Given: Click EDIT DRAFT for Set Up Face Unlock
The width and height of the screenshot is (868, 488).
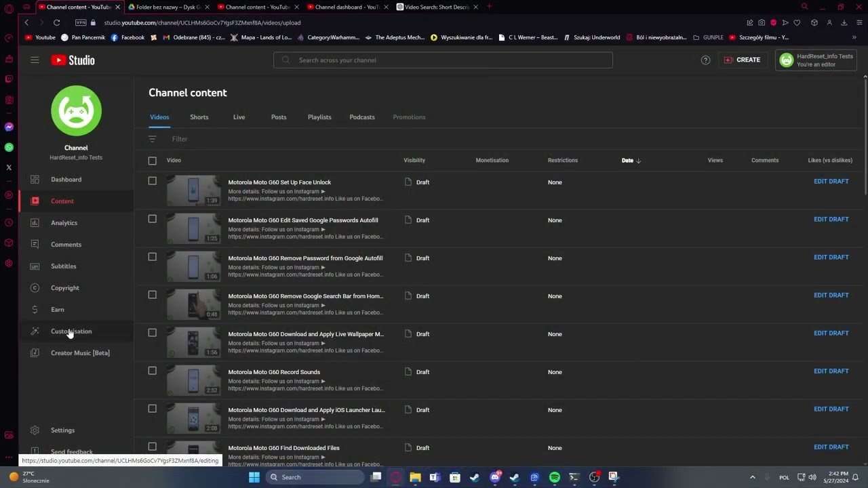Looking at the screenshot, I should 831,182.
